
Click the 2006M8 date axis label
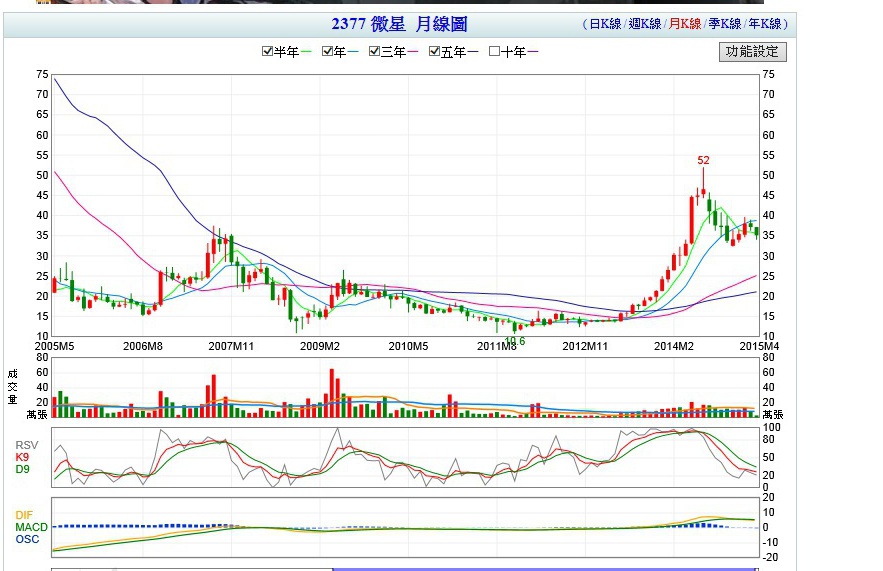143,346
